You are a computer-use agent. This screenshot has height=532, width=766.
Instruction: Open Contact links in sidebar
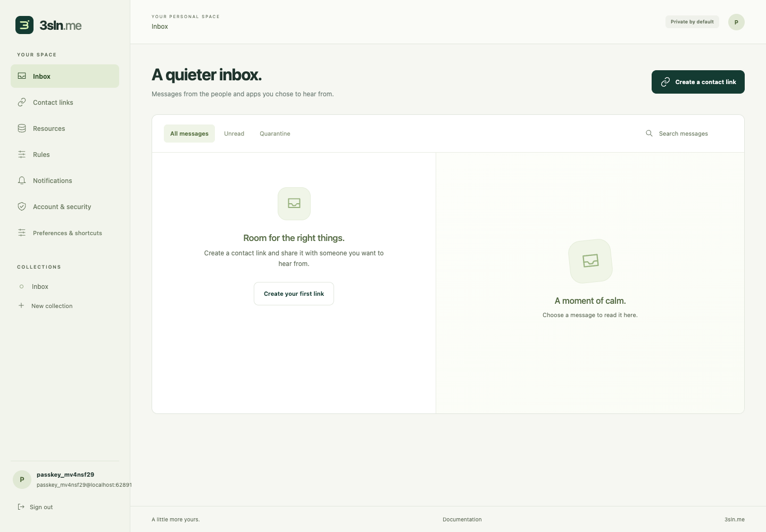pos(65,102)
